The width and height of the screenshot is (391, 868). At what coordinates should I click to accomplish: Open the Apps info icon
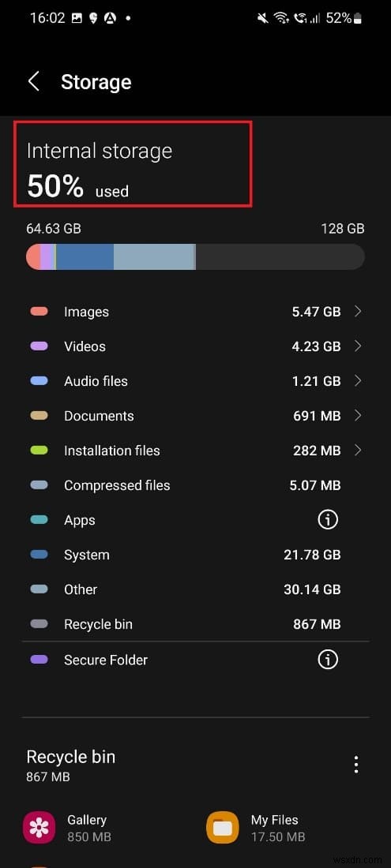(x=327, y=519)
